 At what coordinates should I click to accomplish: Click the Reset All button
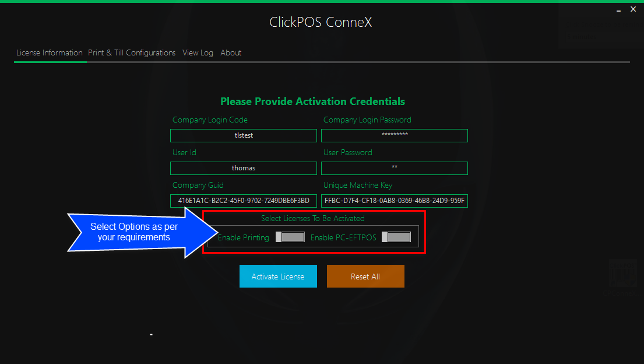[x=365, y=276]
